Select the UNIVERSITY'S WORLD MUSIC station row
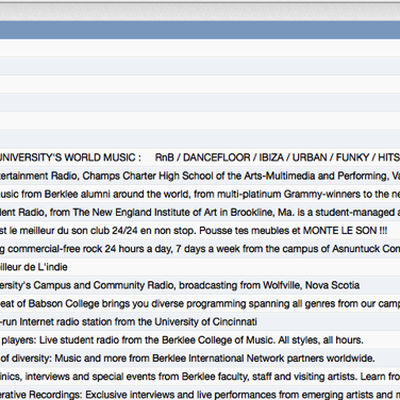 [200, 157]
